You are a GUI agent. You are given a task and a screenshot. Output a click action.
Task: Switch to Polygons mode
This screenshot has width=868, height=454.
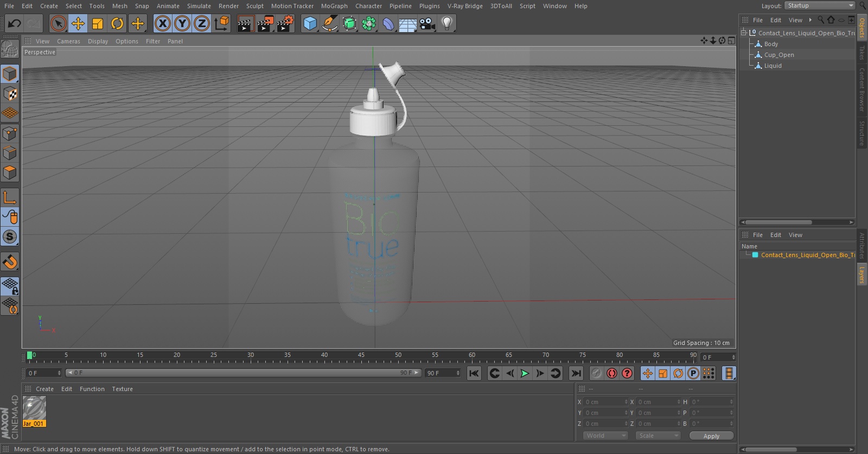coord(10,172)
